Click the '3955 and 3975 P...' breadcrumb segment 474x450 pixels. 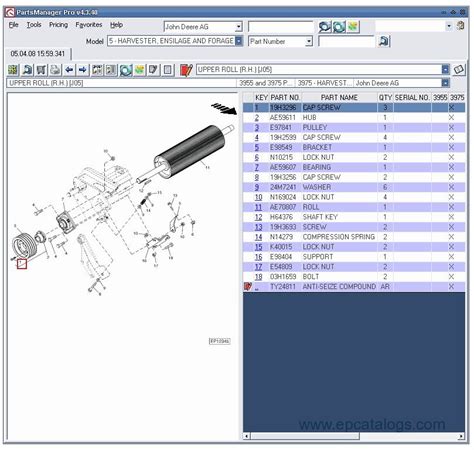click(x=266, y=83)
